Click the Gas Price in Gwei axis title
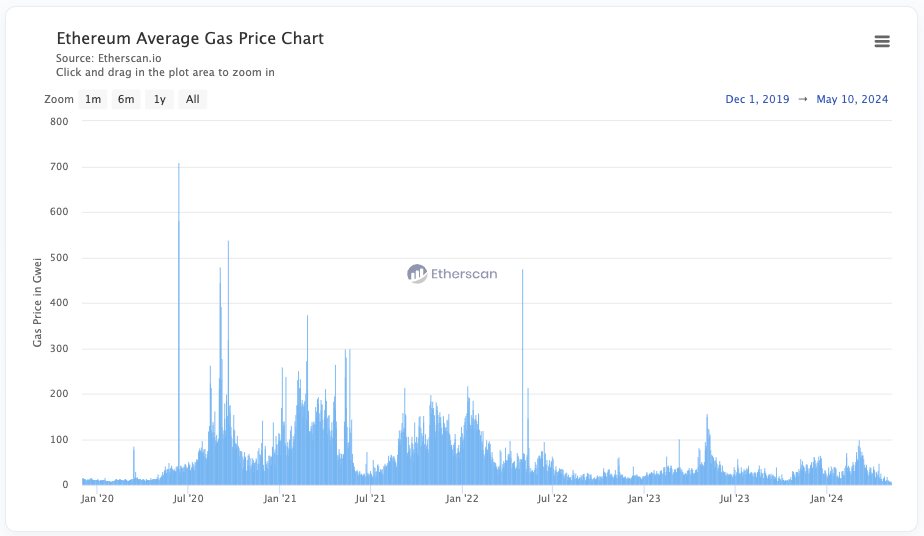Screen dimensions: 924x536 tap(38, 301)
